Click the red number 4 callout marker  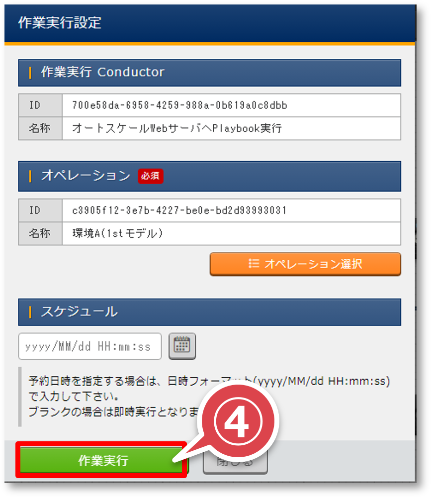click(237, 421)
